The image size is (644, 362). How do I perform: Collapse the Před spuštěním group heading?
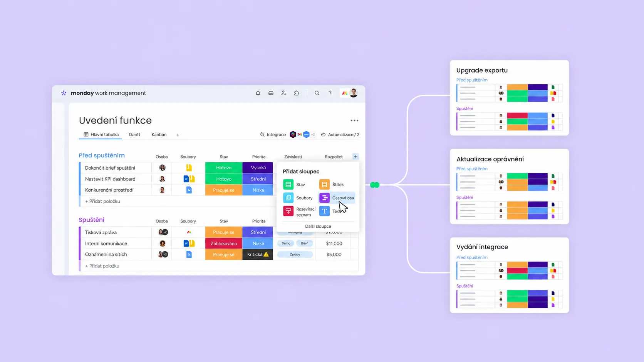click(102, 155)
